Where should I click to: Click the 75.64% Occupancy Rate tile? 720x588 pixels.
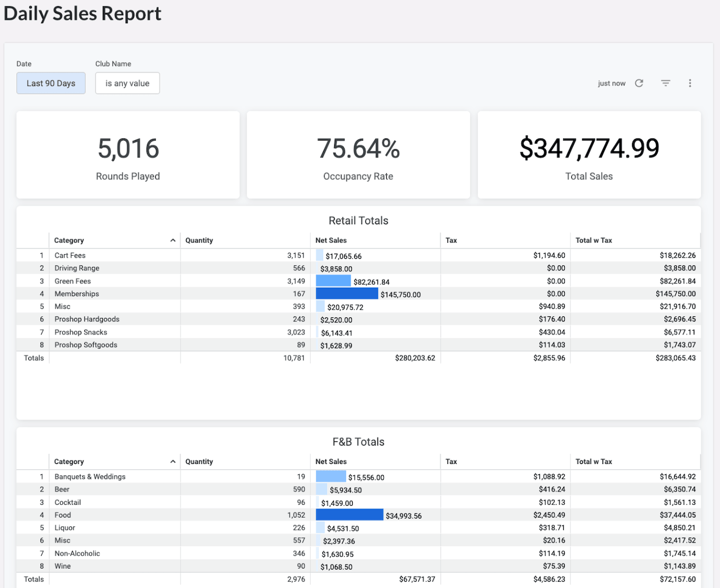(x=358, y=155)
